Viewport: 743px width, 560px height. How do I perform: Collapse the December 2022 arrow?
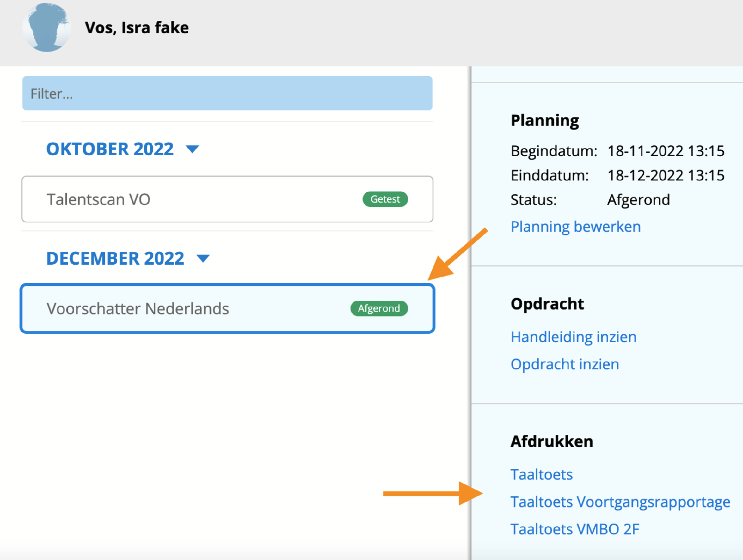coord(203,258)
